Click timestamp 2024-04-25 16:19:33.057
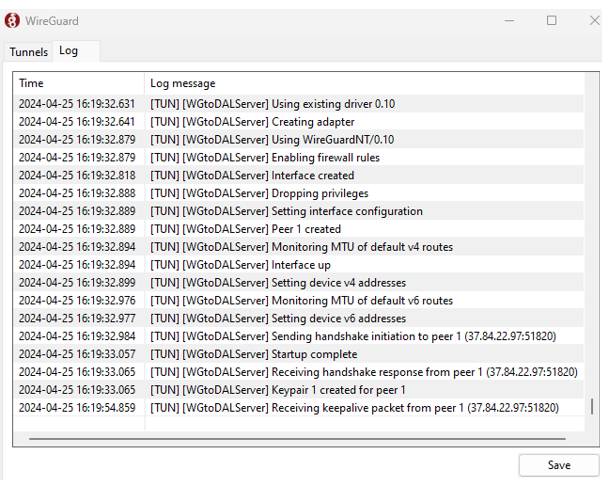The image size is (602, 480). [x=77, y=354]
